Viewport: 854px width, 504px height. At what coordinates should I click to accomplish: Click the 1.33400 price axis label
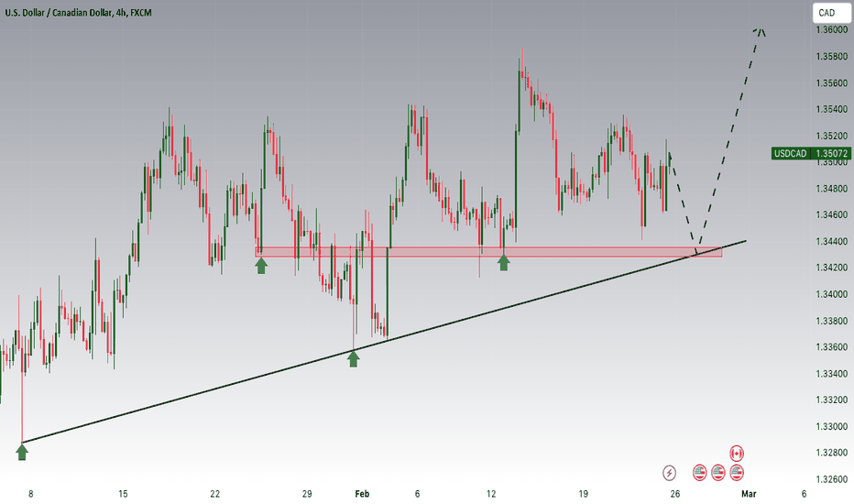832,374
